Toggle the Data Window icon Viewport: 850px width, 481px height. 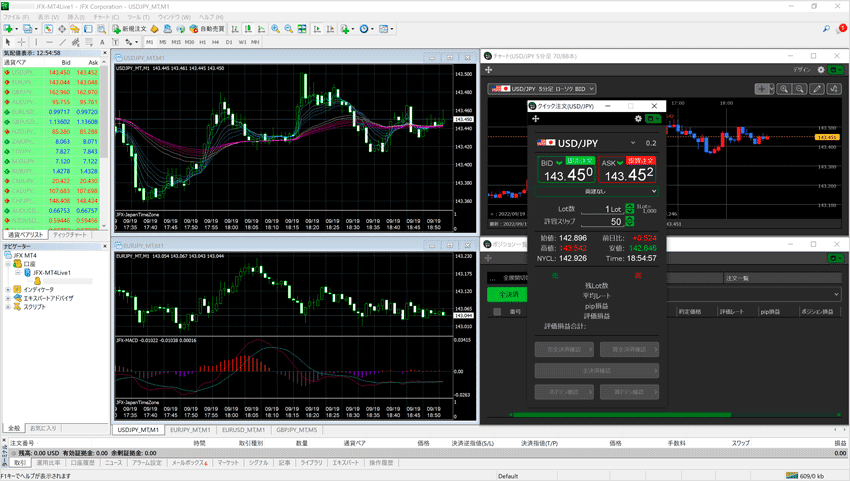[62, 29]
